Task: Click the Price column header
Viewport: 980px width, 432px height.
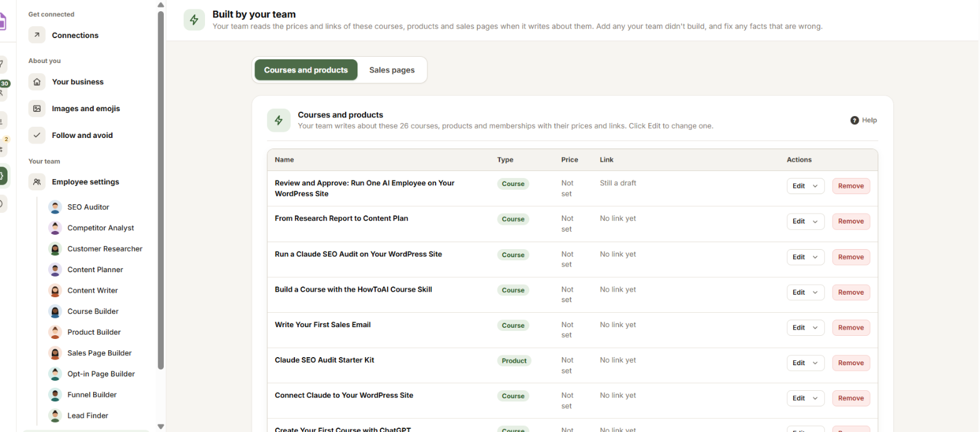Action: pos(569,160)
